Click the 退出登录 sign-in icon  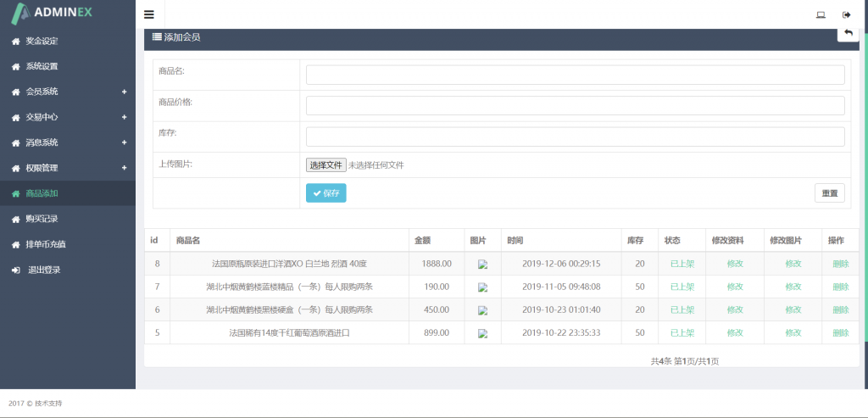pos(15,270)
